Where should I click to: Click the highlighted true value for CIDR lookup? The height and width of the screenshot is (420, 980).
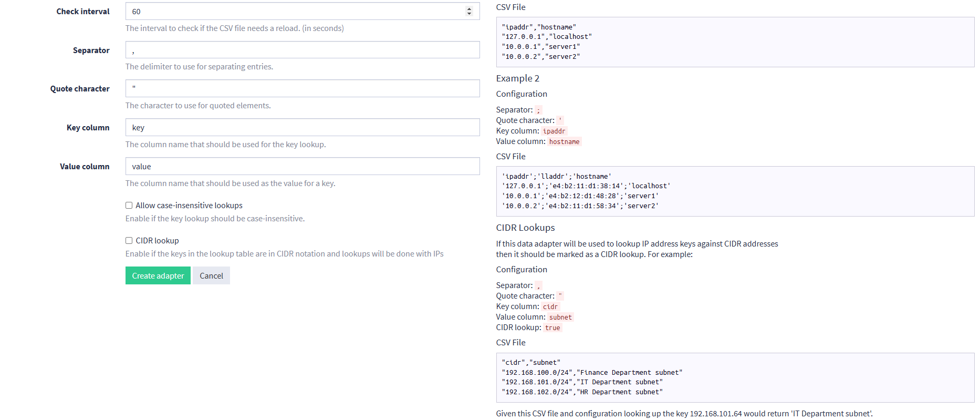[x=552, y=328]
